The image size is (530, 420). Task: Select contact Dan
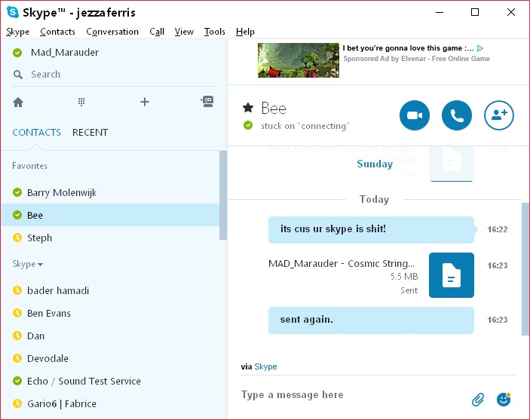pyautogui.click(x=110, y=336)
